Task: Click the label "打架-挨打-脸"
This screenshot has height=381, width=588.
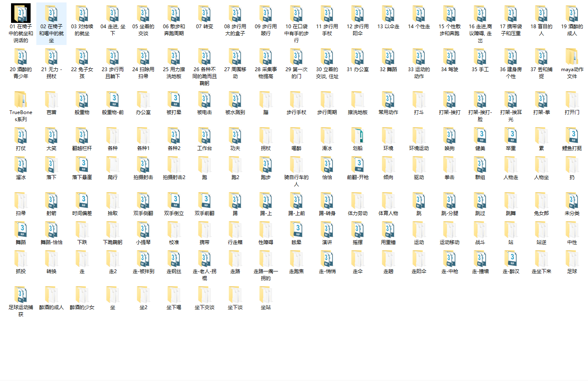Action: (480, 116)
